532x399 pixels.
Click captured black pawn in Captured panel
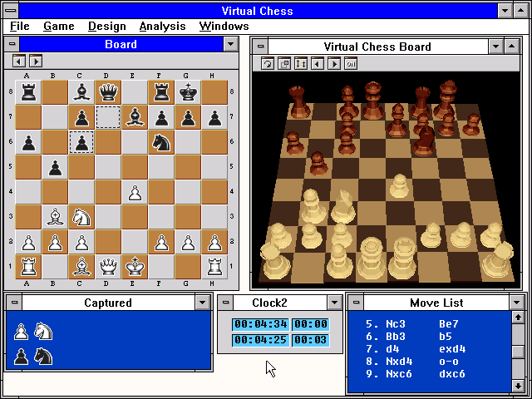coord(21,357)
